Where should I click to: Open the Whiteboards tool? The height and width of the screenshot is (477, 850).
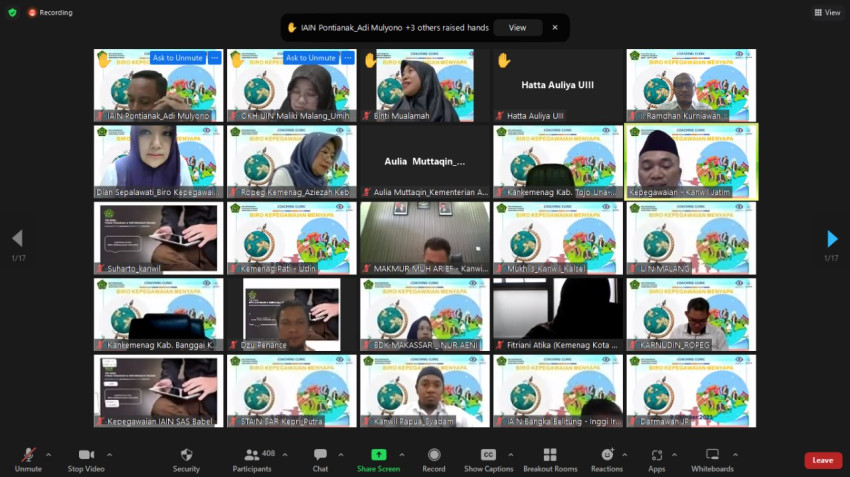point(712,459)
